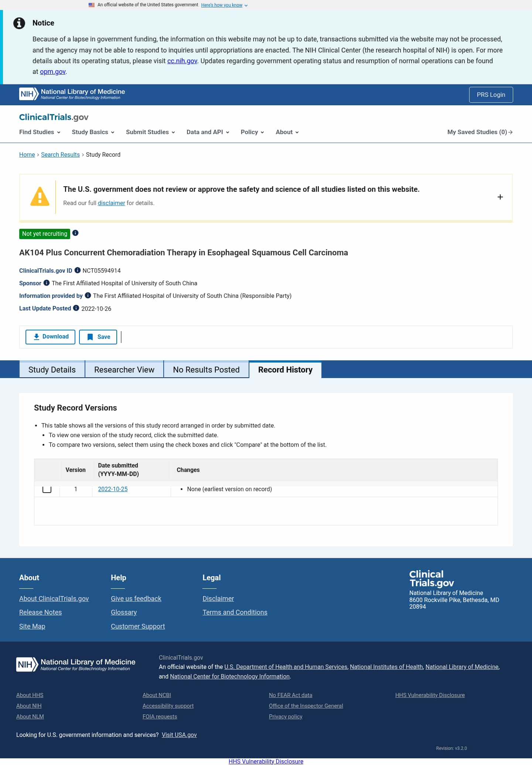
Task: Download the study record
Action: coord(50,337)
